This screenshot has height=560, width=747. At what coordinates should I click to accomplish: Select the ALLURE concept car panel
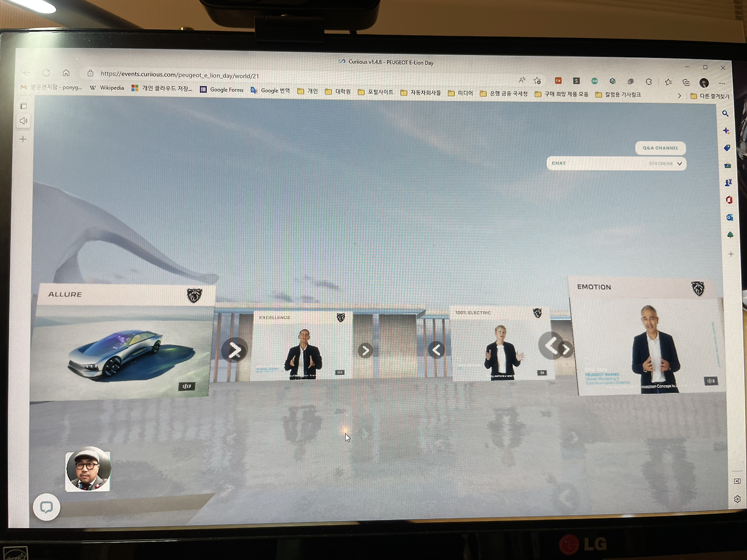tap(123, 342)
